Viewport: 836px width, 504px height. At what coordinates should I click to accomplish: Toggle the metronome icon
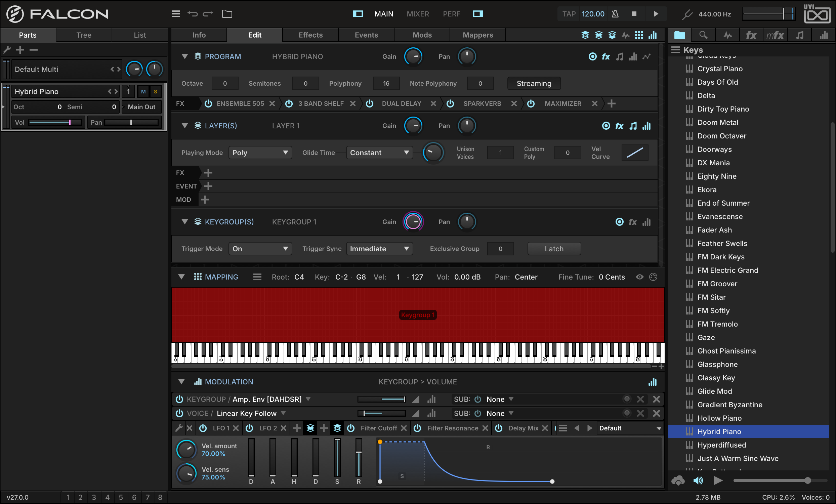[615, 14]
